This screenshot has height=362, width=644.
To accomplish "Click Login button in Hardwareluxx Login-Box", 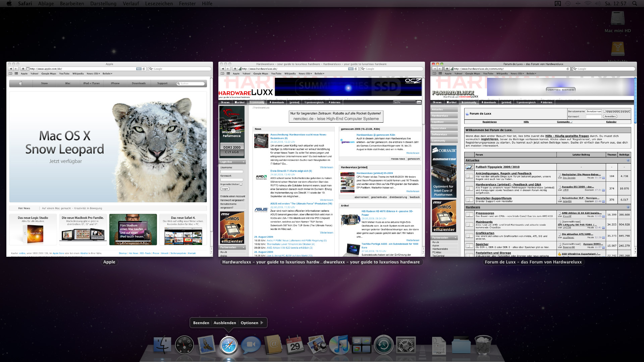I will click(x=225, y=189).
